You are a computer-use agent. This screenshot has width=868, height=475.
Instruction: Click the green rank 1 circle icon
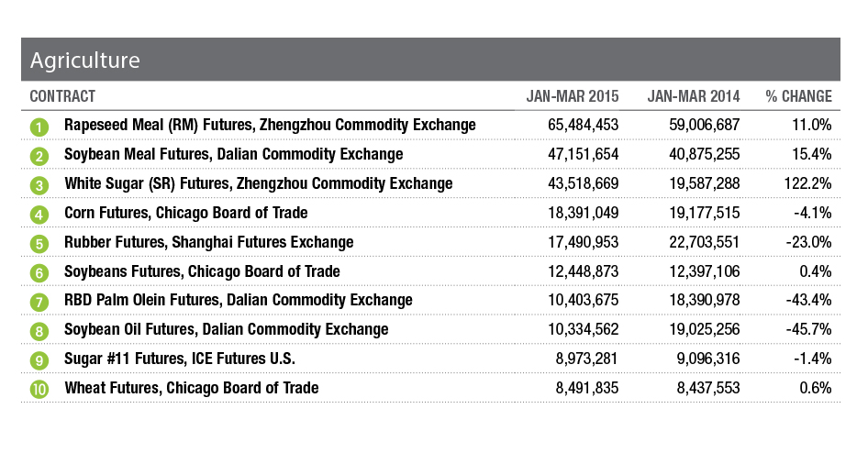(39, 126)
